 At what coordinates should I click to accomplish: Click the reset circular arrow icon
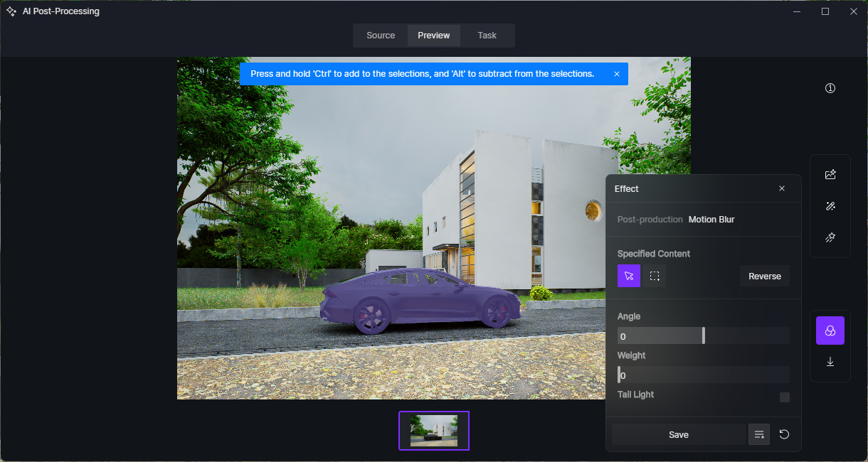coord(784,434)
